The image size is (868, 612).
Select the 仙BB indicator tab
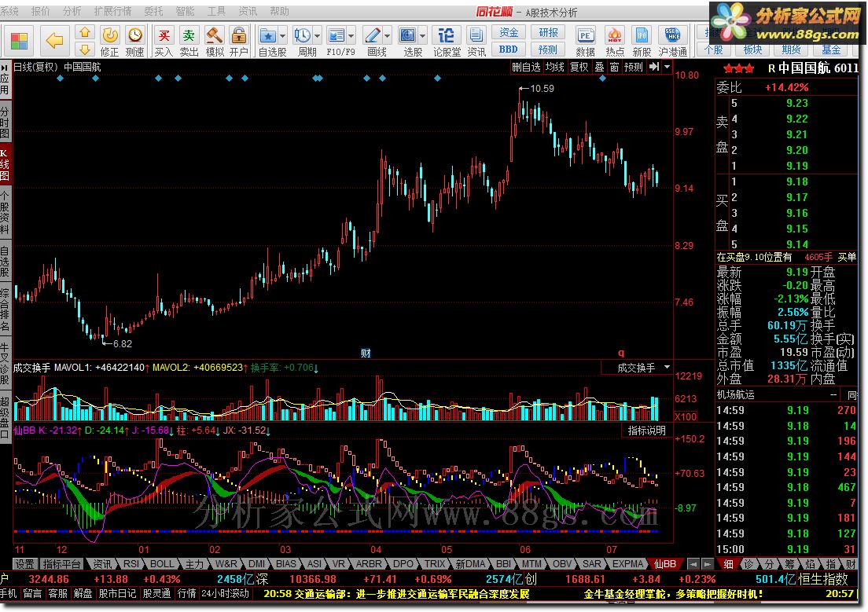(665, 564)
